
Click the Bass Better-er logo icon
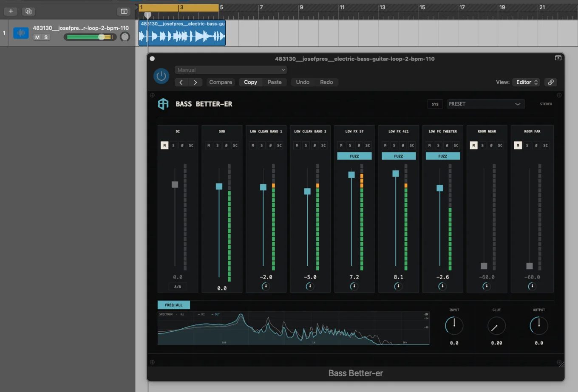(x=163, y=104)
